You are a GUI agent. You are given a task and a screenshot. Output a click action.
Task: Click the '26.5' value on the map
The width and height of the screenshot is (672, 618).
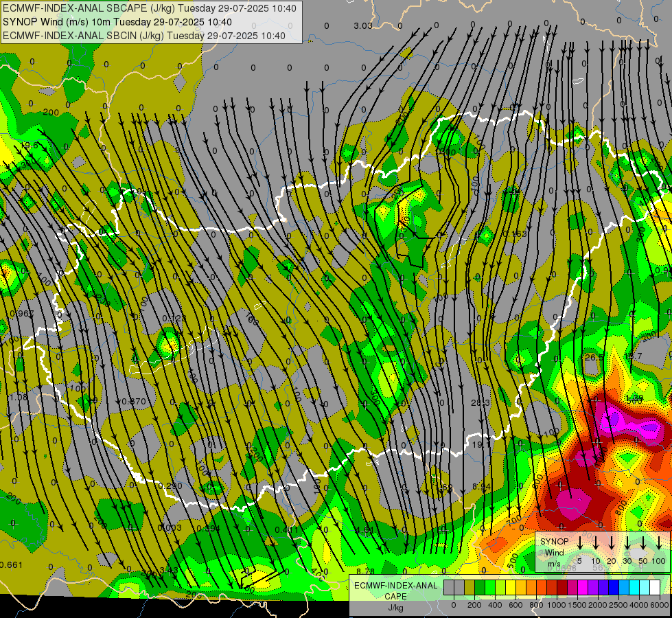click(594, 357)
